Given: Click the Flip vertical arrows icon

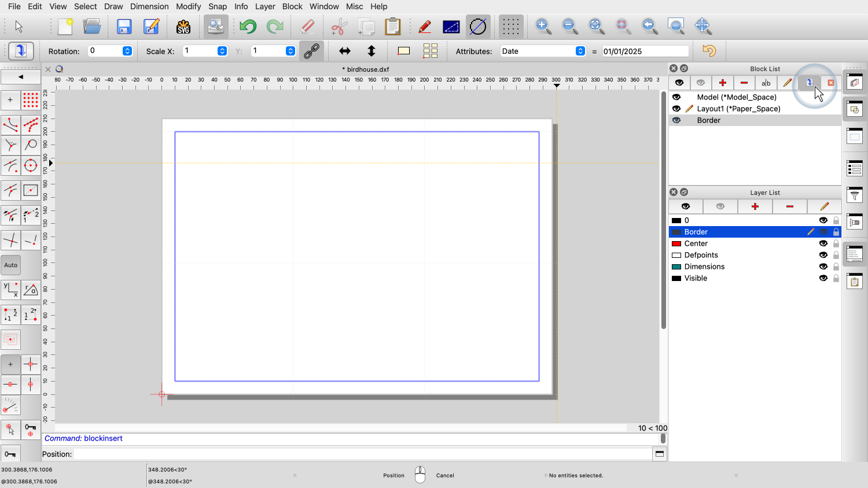Looking at the screenshot, I should [x=372, y=51].
